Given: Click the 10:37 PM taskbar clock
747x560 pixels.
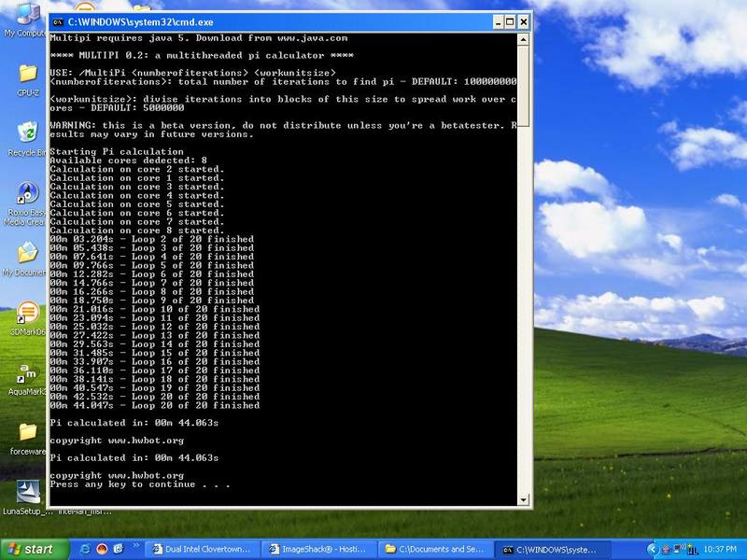Looking at the screenshot, I should (x=720, y=550).
